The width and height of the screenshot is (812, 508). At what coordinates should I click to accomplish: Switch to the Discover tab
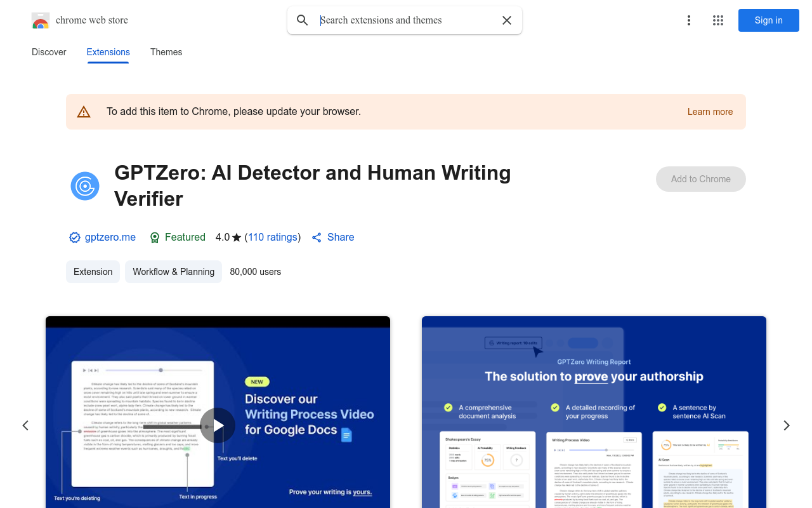point(49,52)
